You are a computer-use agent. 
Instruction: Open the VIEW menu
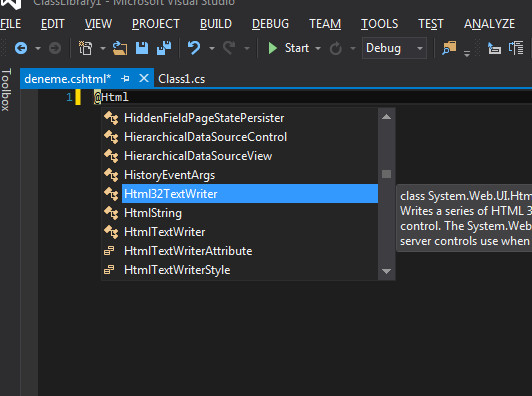(98, 24)
